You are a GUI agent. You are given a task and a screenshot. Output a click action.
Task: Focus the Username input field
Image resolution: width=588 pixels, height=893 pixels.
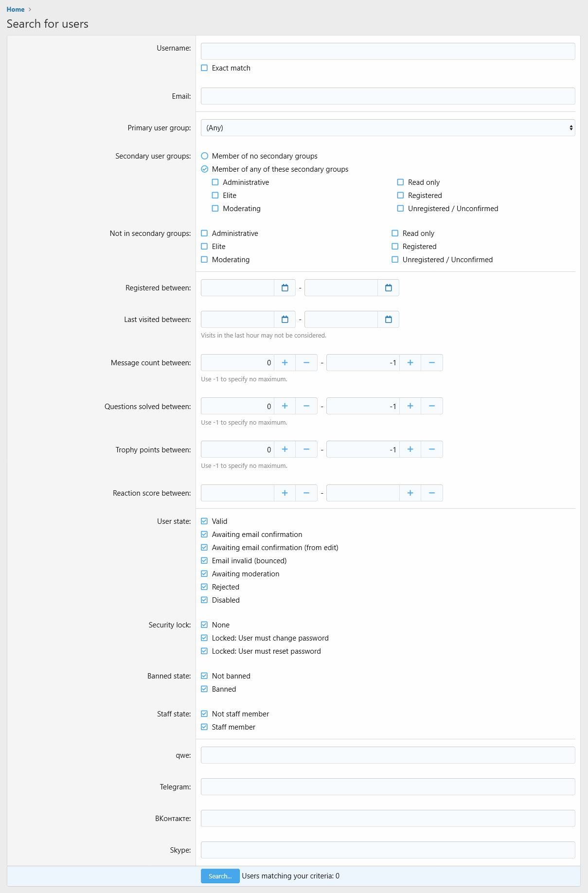(388, 52)
